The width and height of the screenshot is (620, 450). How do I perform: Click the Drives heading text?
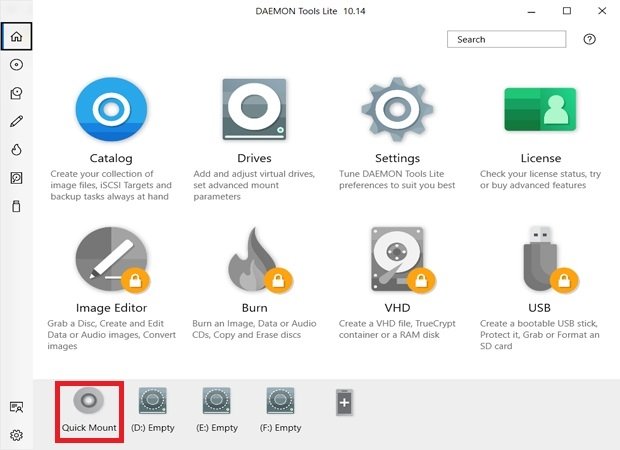click(x=254, y=158)
